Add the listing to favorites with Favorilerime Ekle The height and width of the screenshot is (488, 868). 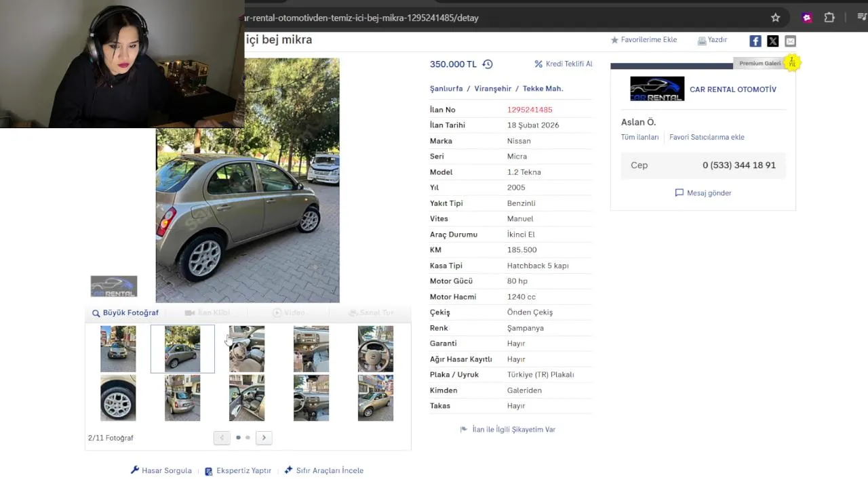(x=644, y=40)
